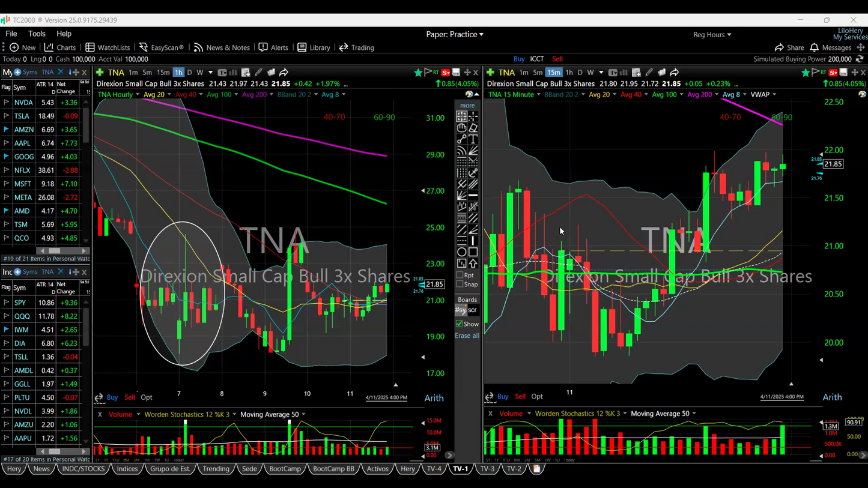The image size is (868, 488).
Task: Refresh the Simulated Buying Power
Action: (x=860, y=59)
